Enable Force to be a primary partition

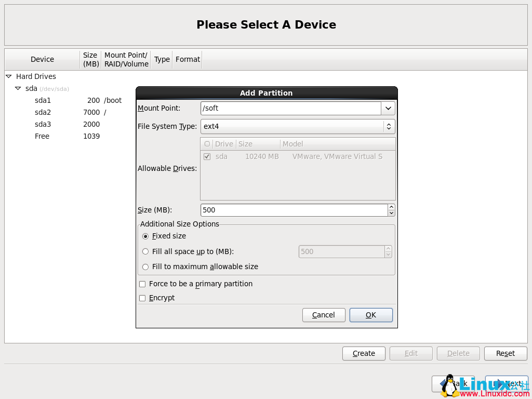(x=142, y=284)
